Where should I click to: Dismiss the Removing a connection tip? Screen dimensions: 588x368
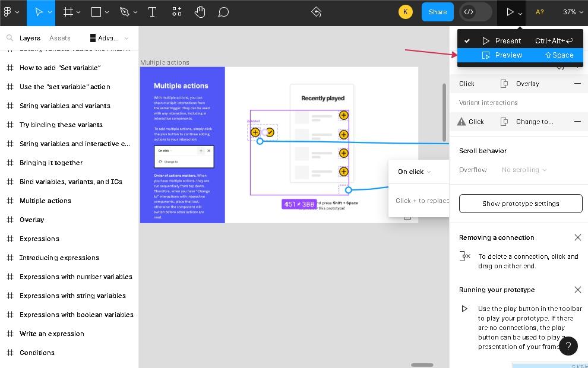(x=577, y=237)
